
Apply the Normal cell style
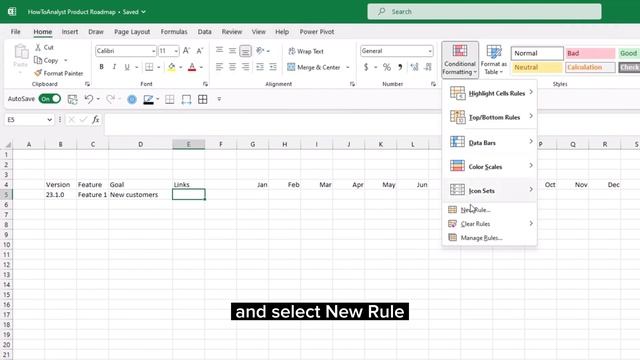click(x=537, y=53)
